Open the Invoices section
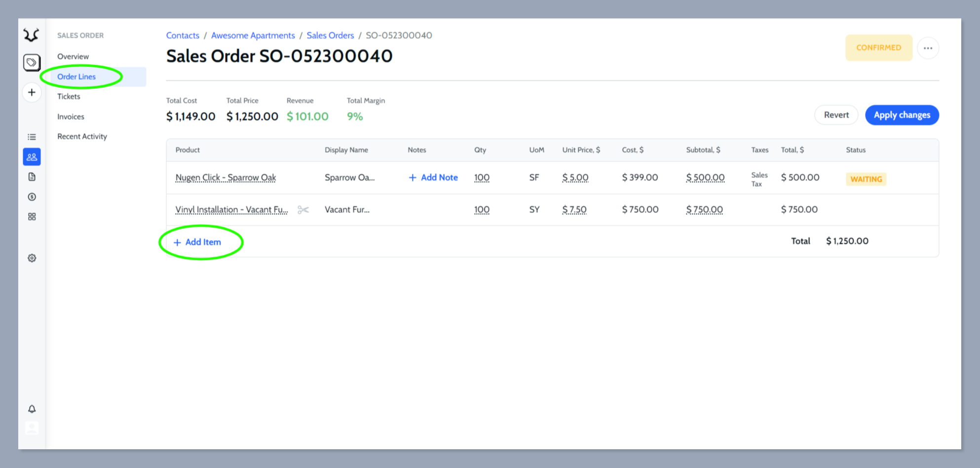980x468 pixels. [x=71, y=117]
